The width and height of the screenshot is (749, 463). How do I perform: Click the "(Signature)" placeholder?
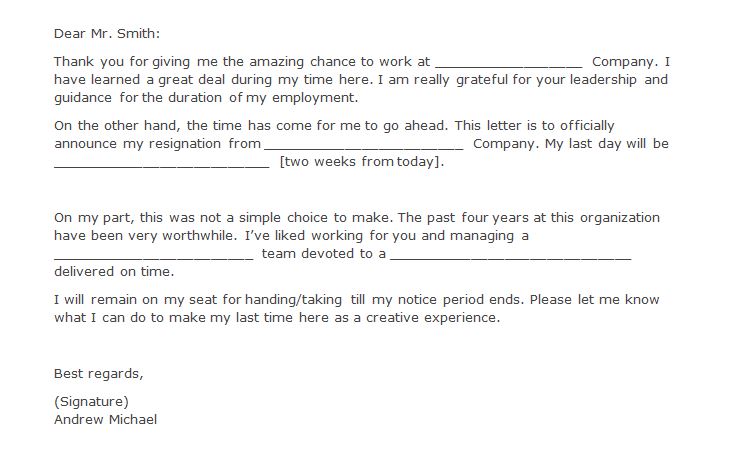pos(92,401)
